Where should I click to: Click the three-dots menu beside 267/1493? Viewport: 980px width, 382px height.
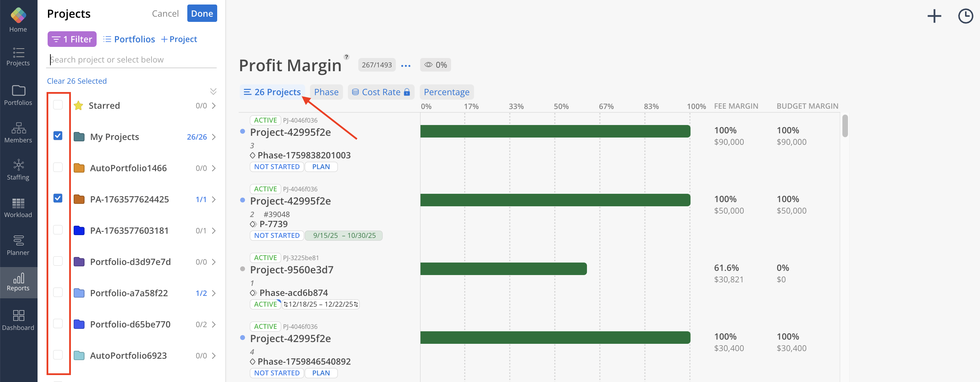coord(406,65)
